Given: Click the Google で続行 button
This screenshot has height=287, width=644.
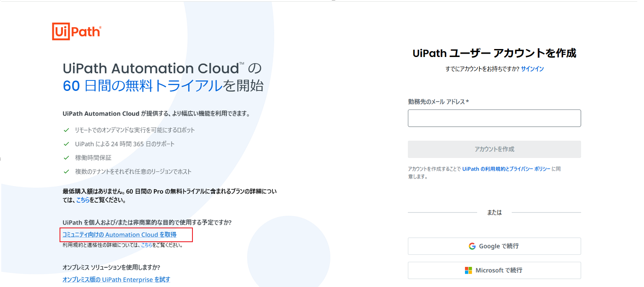Looking at the screenshot, I should click(x=494, y=246).
